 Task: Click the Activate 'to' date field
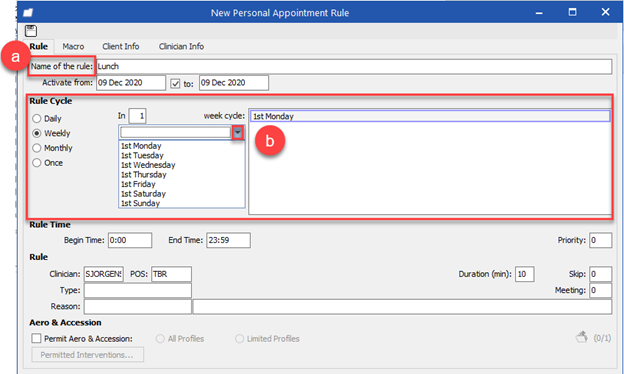point(234,83)
